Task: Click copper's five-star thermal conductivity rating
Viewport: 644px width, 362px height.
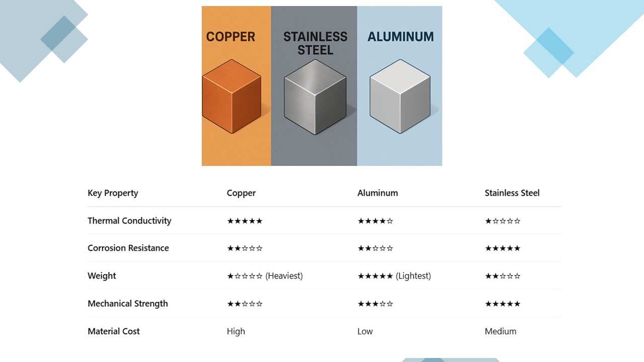Action: pyautogui.click(x=245, y=221)
